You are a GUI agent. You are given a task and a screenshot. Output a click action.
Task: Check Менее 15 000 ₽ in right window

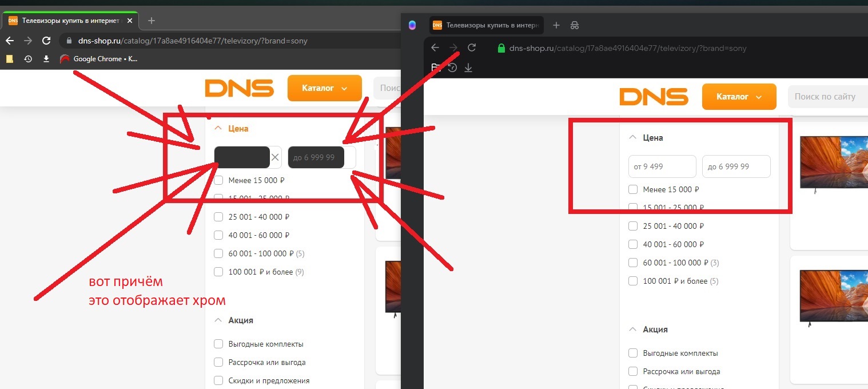tap(632, 189)
